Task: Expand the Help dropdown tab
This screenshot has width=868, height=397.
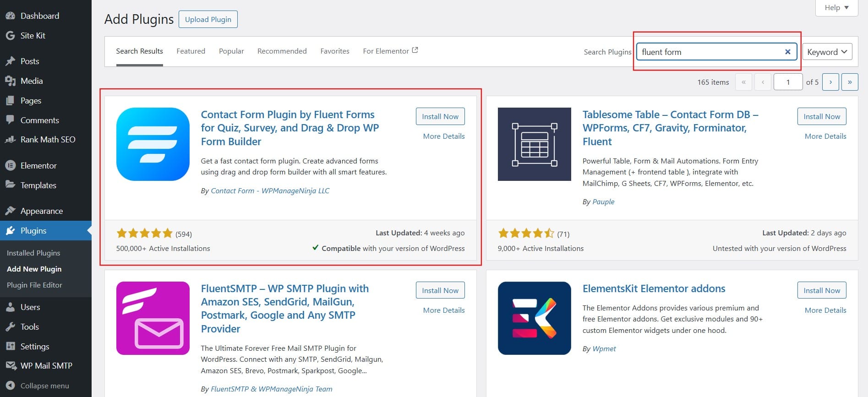Action: (837, 8)
